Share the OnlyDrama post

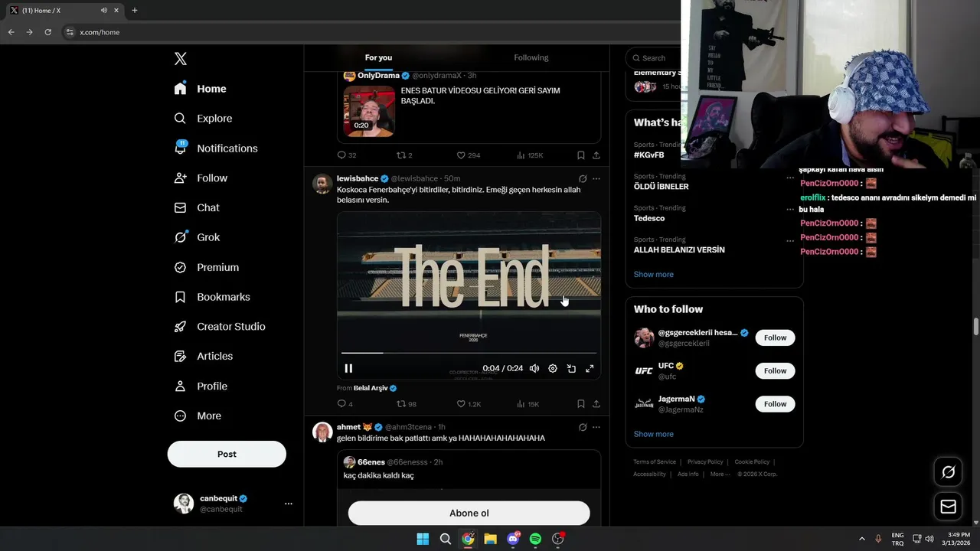[596, 155]
